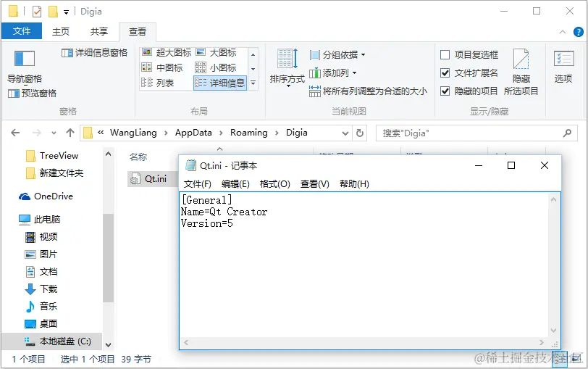Click navigation pane vertical scrollbar thumb
588x369 pixels.
tap(108, 257)
